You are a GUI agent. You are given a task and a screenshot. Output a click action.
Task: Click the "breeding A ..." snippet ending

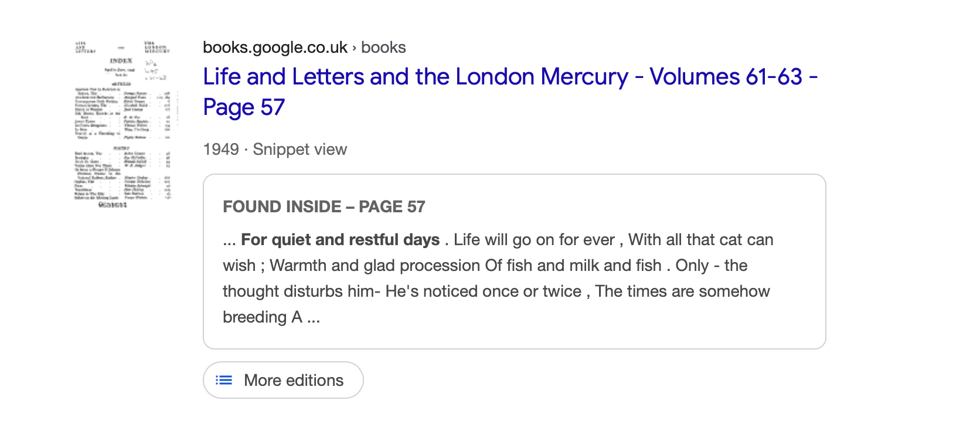(x=271, y=317)
